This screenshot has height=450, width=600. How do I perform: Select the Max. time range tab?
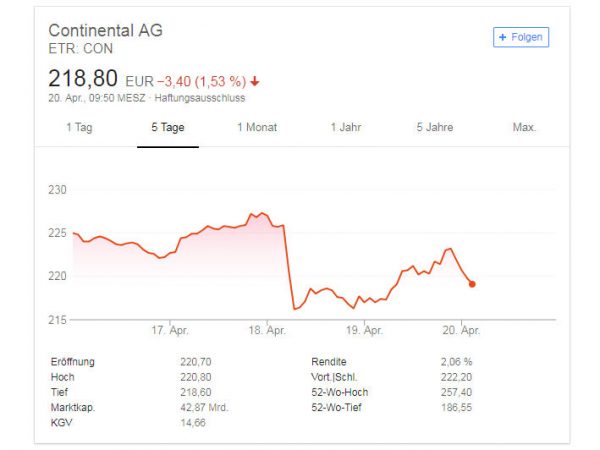(524, 127)
